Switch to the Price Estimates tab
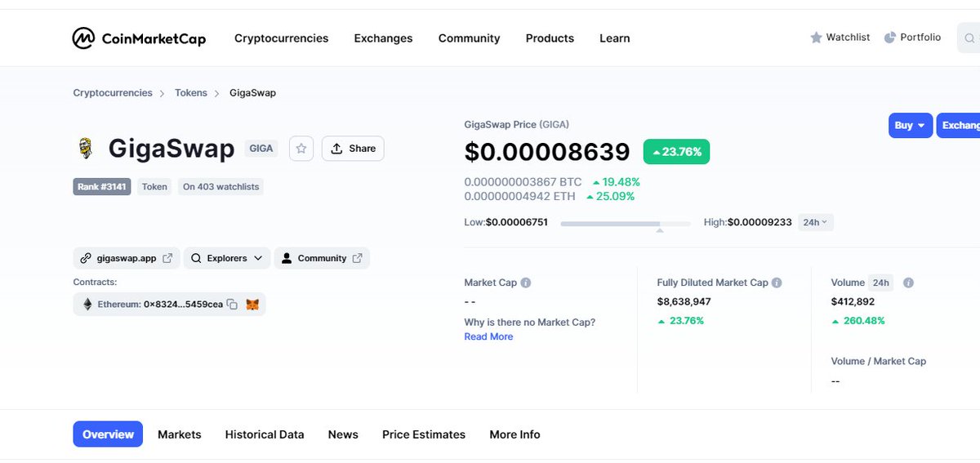The image size is (980, 463). pyautogui.click(x=424, y=434)
